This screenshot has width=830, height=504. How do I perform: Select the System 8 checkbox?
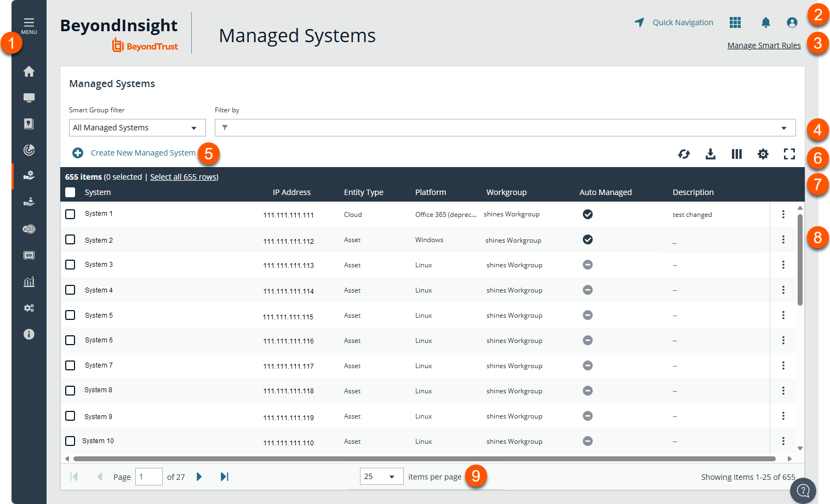[70, 391]
